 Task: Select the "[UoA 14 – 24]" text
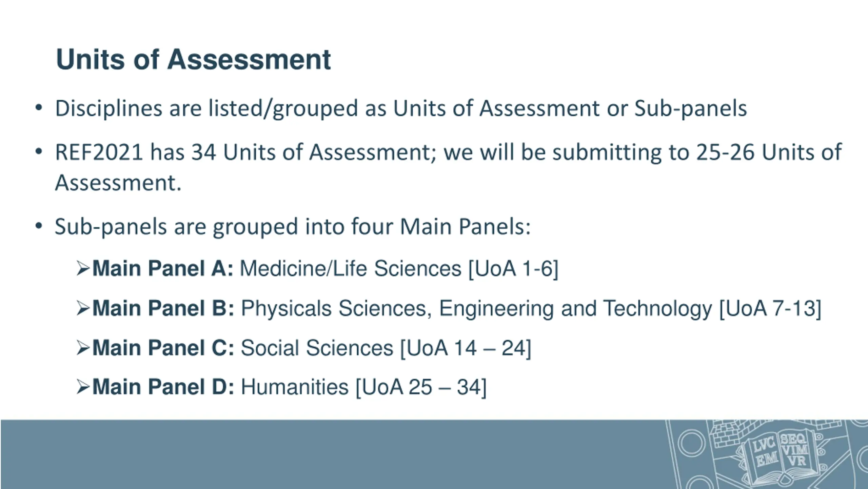(x=466, y=348)
